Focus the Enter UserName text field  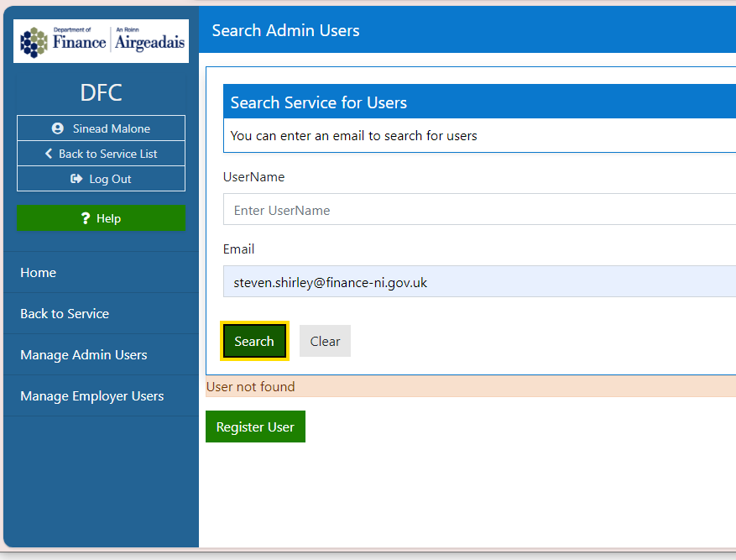tap(478, 210)
